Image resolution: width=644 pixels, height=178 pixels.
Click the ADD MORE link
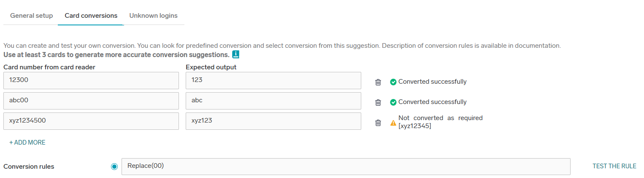[27, 142]
